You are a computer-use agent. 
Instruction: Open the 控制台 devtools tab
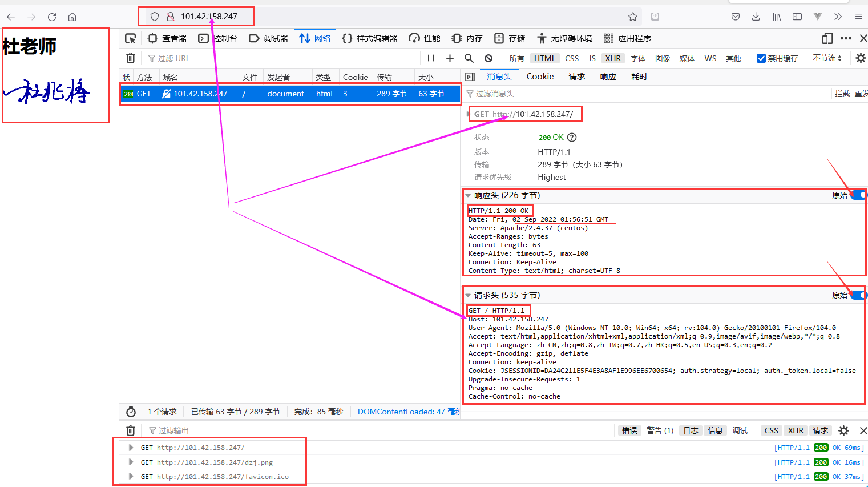219,38
